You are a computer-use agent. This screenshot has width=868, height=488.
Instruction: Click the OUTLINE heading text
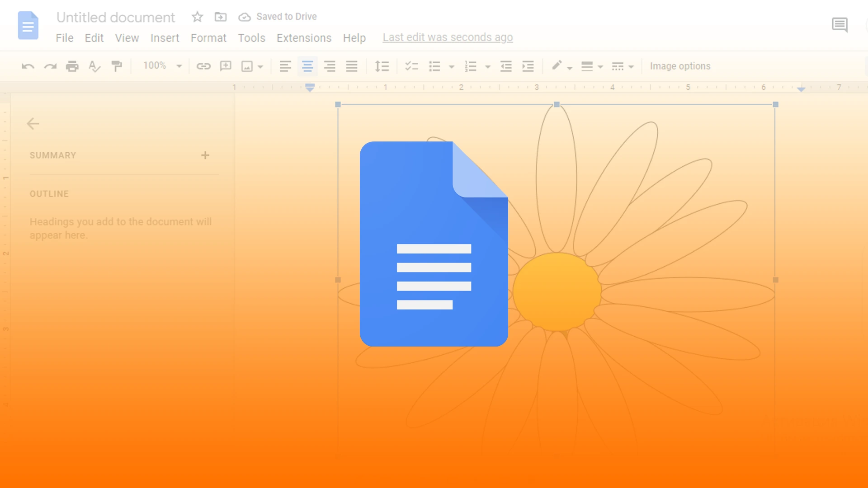point(49,194)
